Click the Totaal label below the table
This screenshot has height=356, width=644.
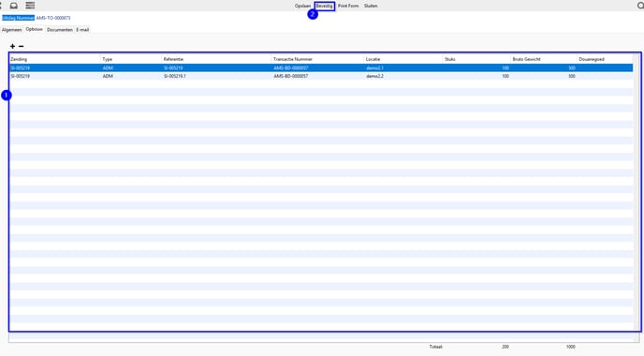[436, 347]
